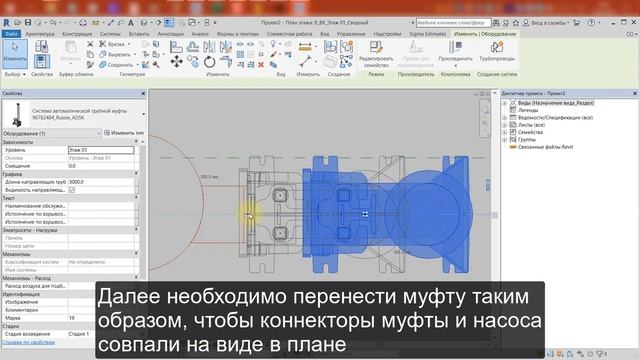Click the binoculars search icon

point(496,23)
